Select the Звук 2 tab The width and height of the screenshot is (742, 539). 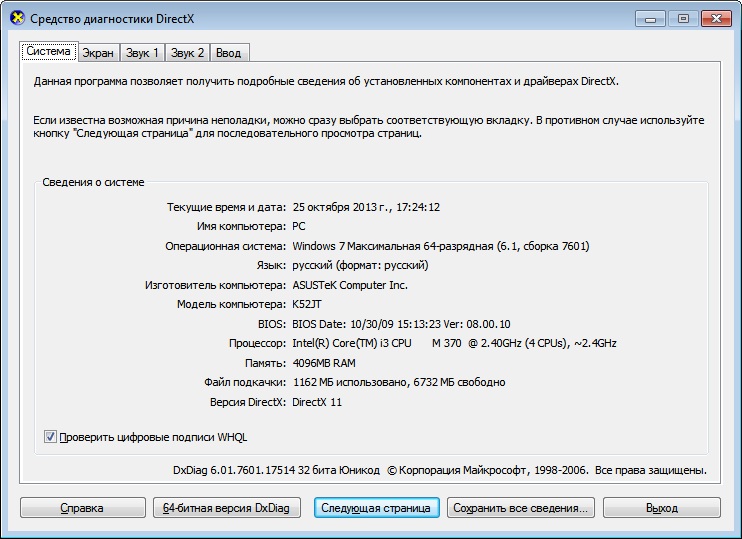(187, 53)
